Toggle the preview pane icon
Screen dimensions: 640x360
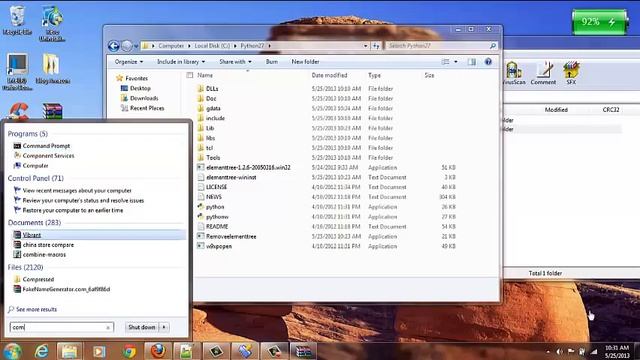point(471,62)
